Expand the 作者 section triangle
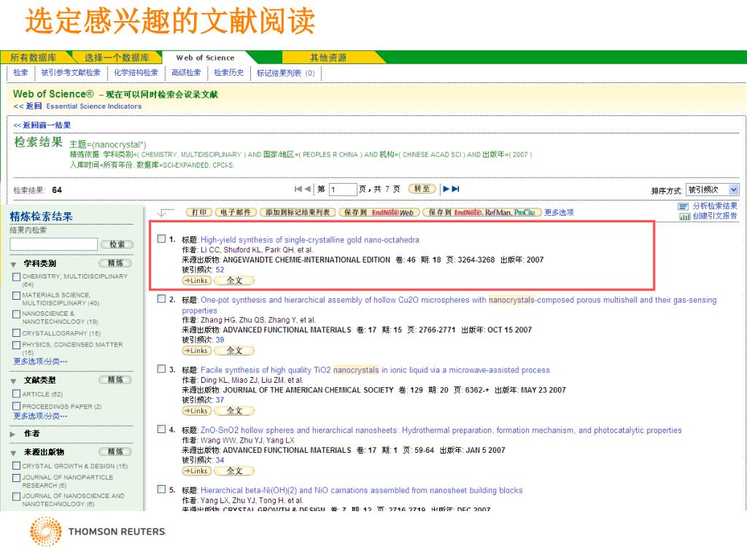The image size is (747, 560). point(13,435)
